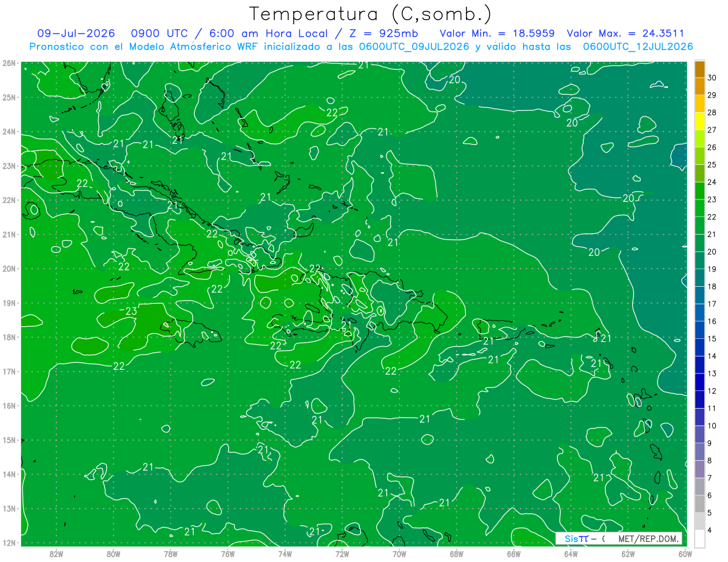Click the color-scale label '24'
728x562 pixels.
point(712,182)
